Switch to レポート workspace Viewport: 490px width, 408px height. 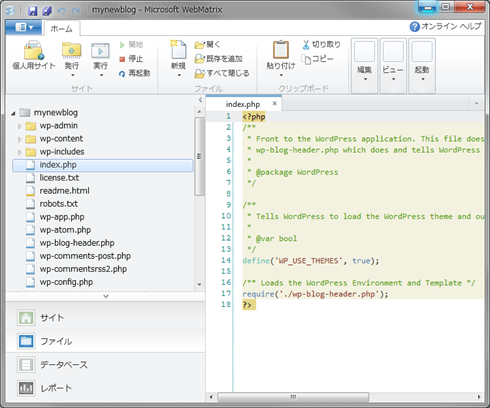tap(105, 388)
